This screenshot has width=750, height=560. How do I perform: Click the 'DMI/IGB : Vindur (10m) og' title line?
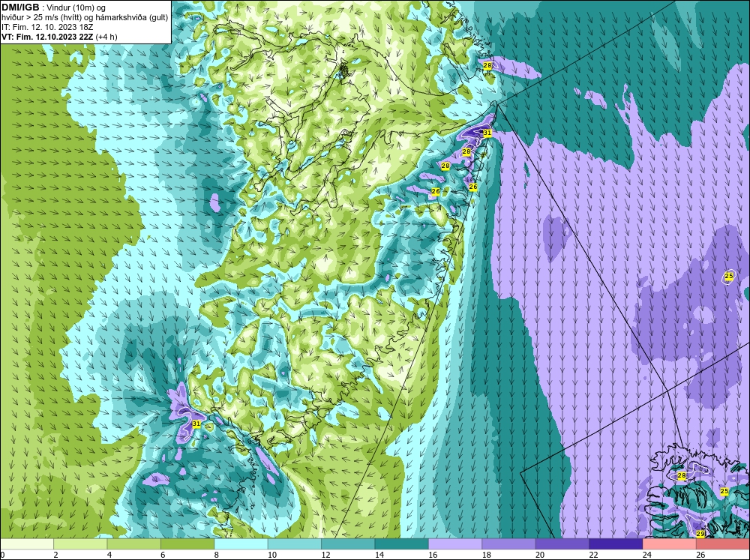[54, 7]
